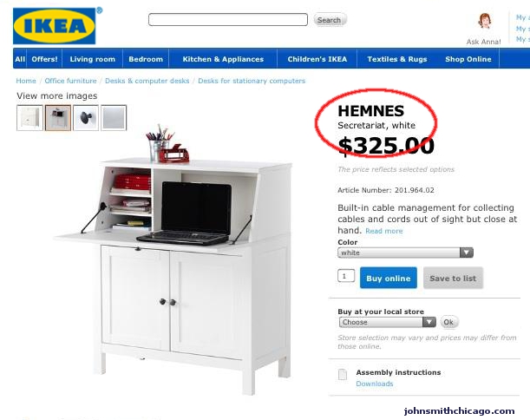The width and height of the screenshot is (530, 420).
Task: Click the Buy online button
Action: (389, 278)
